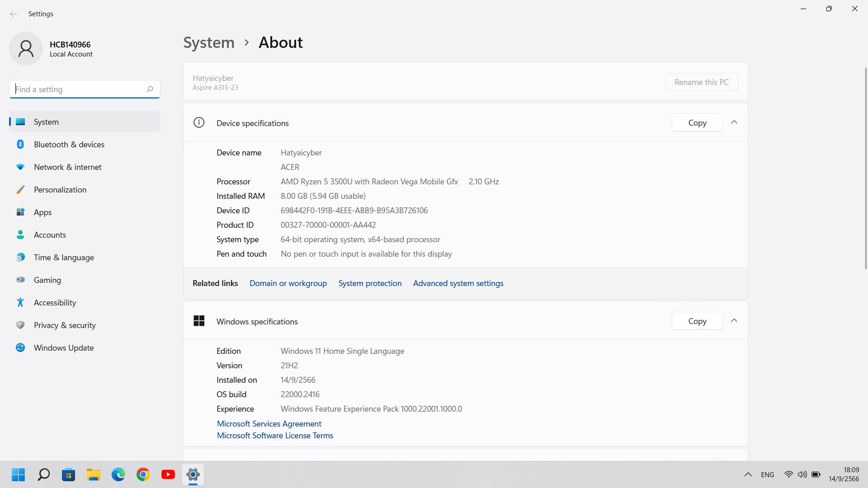868x488 pixels.
Task: Click the Settings gear icon in taskbar
Action: coord(193,474)
